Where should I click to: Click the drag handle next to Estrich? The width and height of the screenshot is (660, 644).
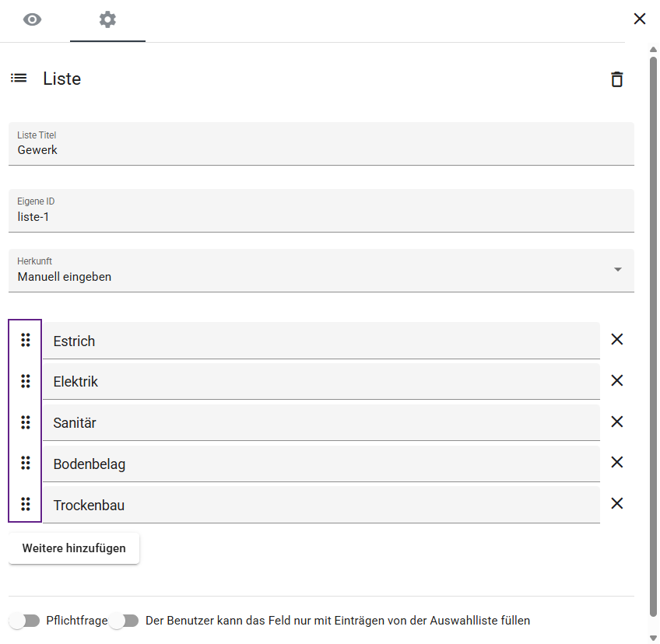tap(26, 340)
